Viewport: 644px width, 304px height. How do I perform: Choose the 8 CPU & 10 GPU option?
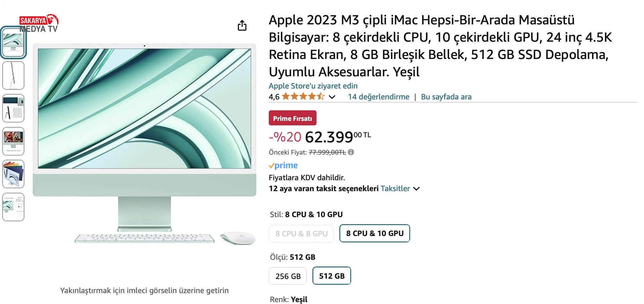[375, 233]
